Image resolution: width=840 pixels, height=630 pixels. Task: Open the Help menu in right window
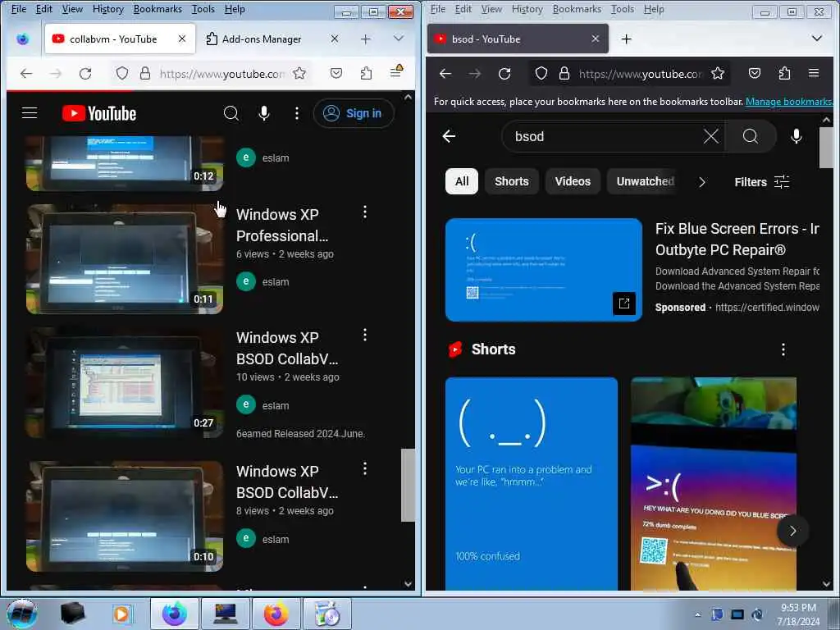point(654,9)
